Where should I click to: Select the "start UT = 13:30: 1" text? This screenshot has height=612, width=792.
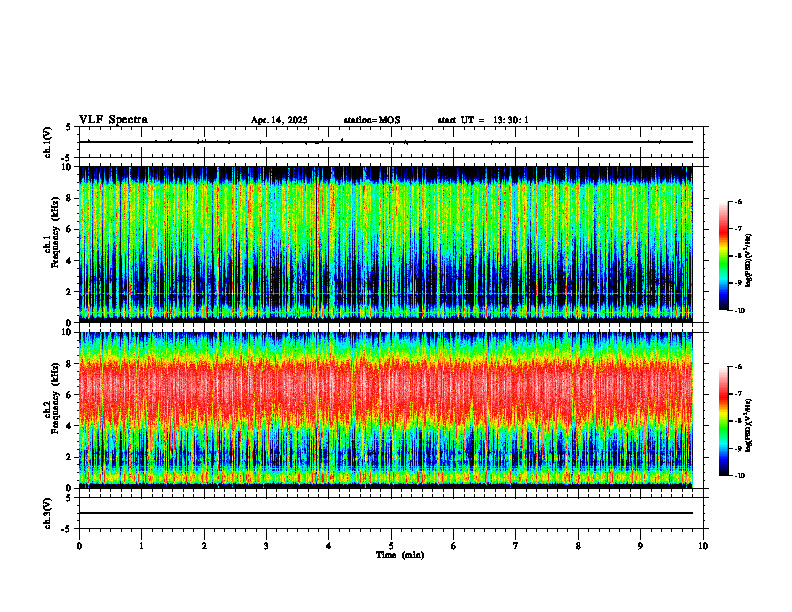coord(483,120)
